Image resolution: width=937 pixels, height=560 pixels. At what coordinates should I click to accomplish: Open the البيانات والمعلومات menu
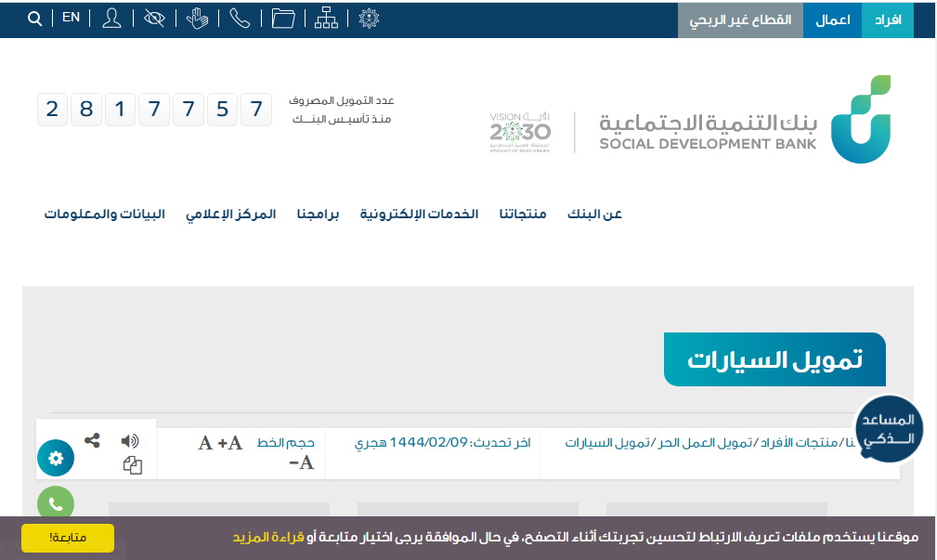(x=105, y=214)
